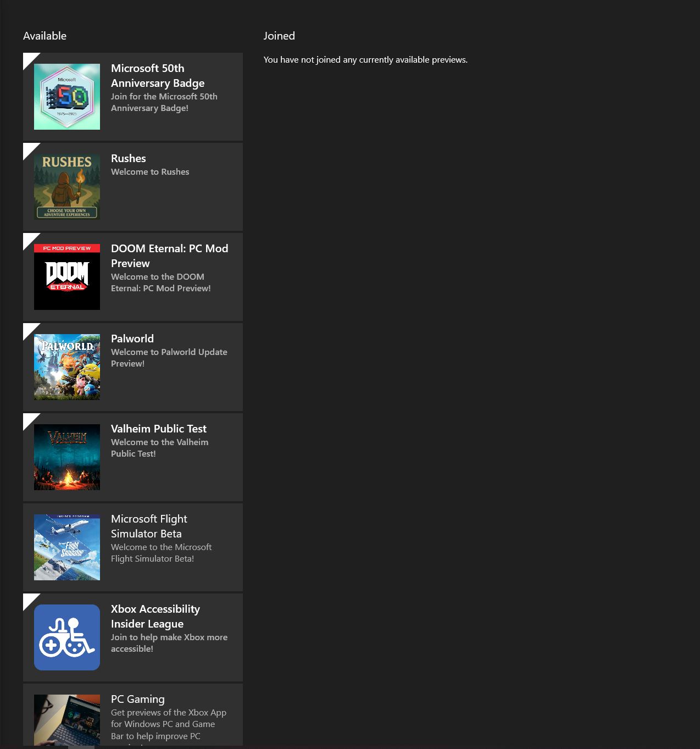Select the 'Rushes' preview title
Image resolution: width=700 pixels, height=749 pixels.
click(x=129, y=158)
